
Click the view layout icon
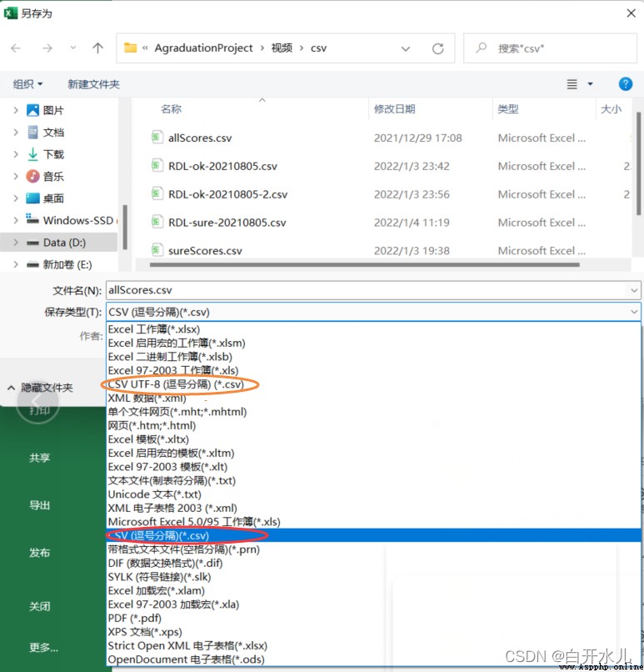coord(572,84)
